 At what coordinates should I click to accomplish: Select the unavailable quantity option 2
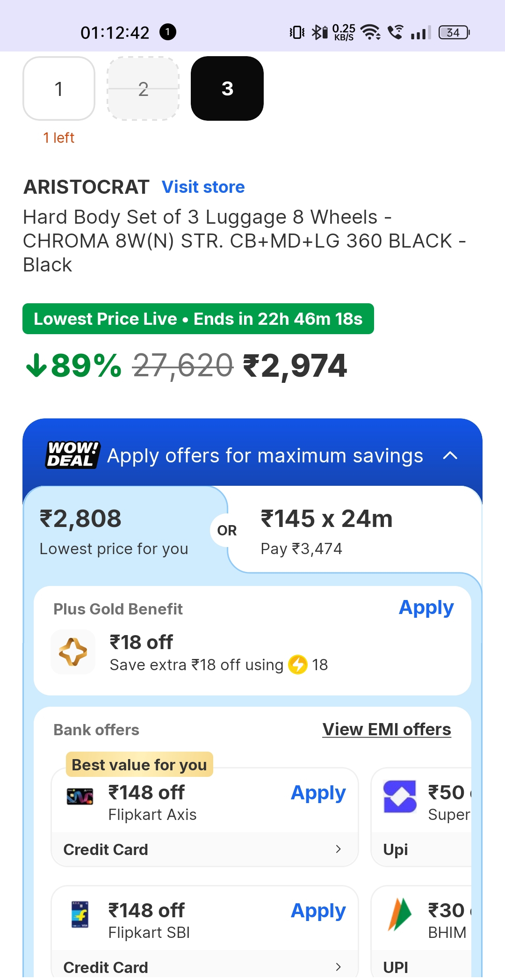[x=143, y=88]
